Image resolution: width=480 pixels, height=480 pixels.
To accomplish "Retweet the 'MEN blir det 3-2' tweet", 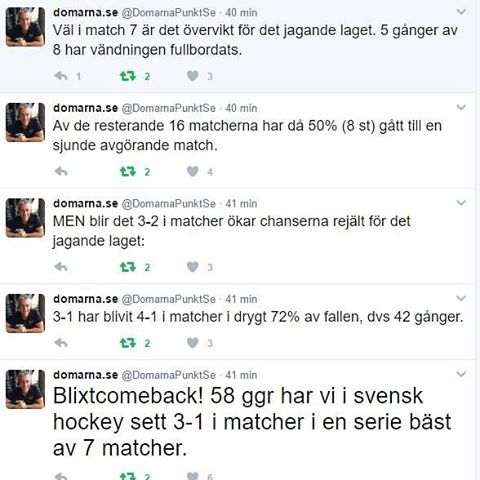I will (128, 267).
